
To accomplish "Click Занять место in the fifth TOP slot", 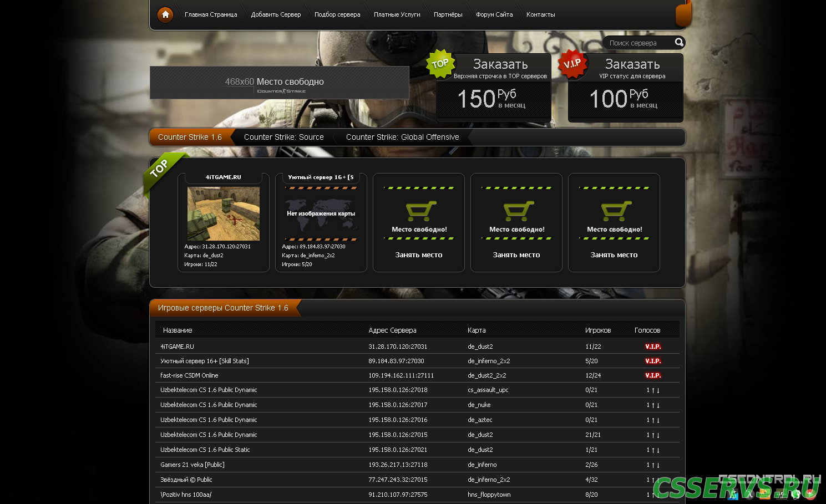I will (x=614, y=255).
